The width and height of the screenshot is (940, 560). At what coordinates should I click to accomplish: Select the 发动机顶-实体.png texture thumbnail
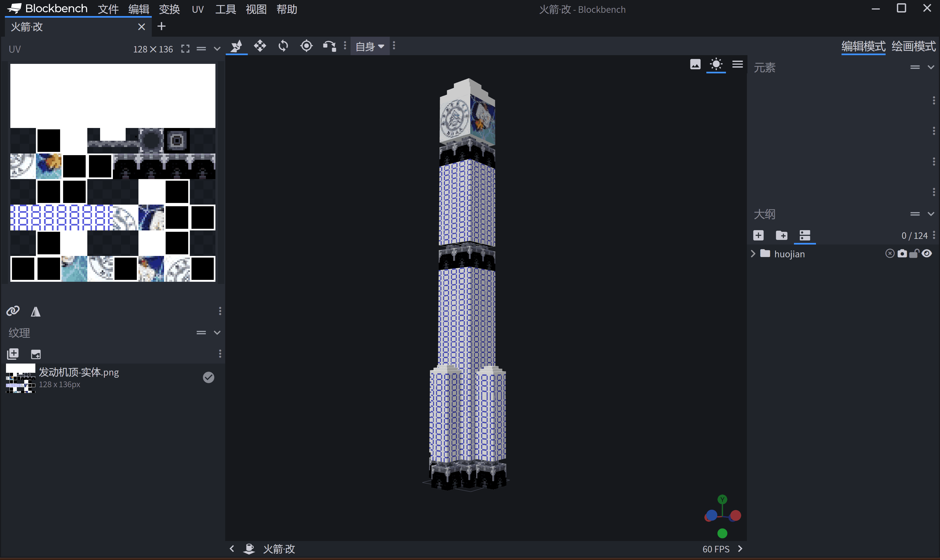21,378
